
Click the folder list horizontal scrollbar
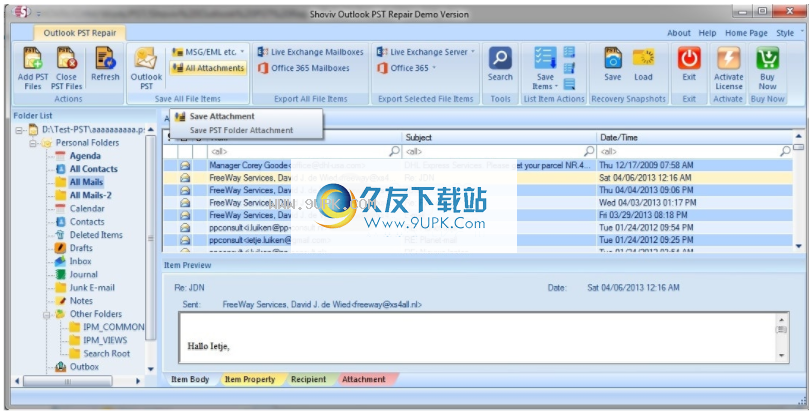point(76,382)
